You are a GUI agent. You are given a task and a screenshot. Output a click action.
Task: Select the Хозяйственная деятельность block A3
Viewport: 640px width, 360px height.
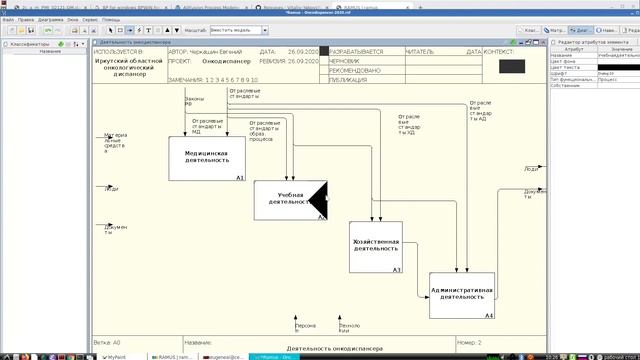pos(376,247)
